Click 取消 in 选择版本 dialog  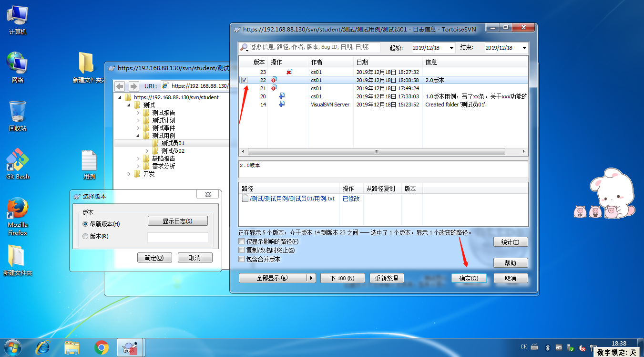click(195, 258)
